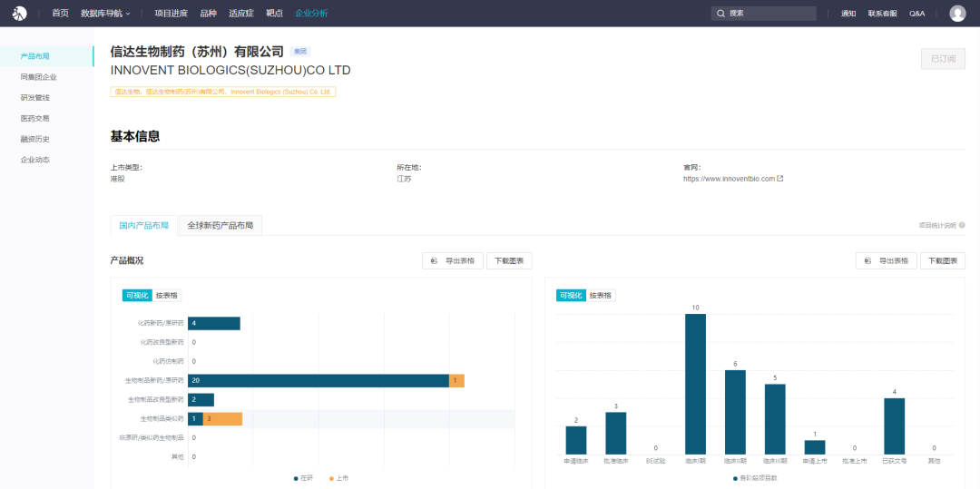
Task: Click the 江苏 location value
Action: coord(404,179)
